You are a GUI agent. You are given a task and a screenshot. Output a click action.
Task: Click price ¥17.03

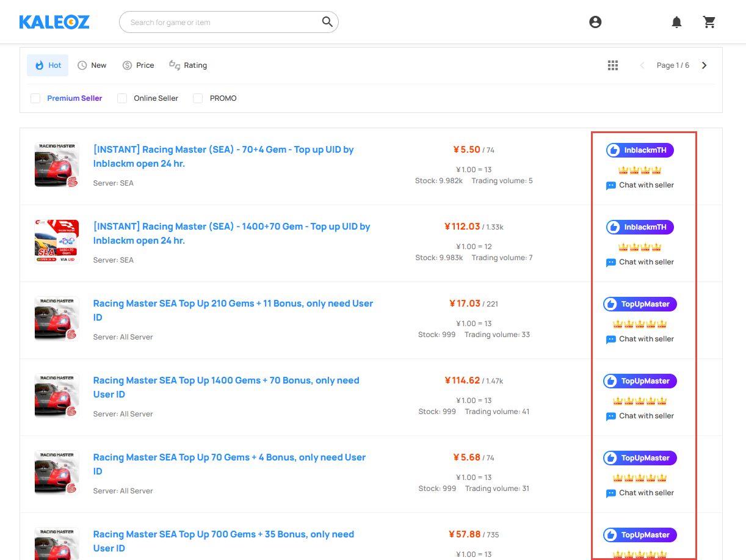pyautogui.click(x=465, y=304)
